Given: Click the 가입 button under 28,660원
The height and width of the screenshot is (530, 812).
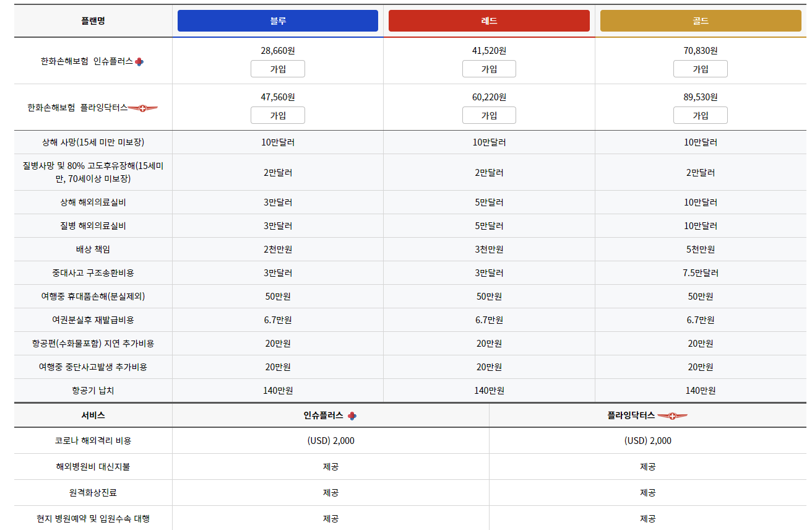Looking at the screenshot, I should coord(278,69).
